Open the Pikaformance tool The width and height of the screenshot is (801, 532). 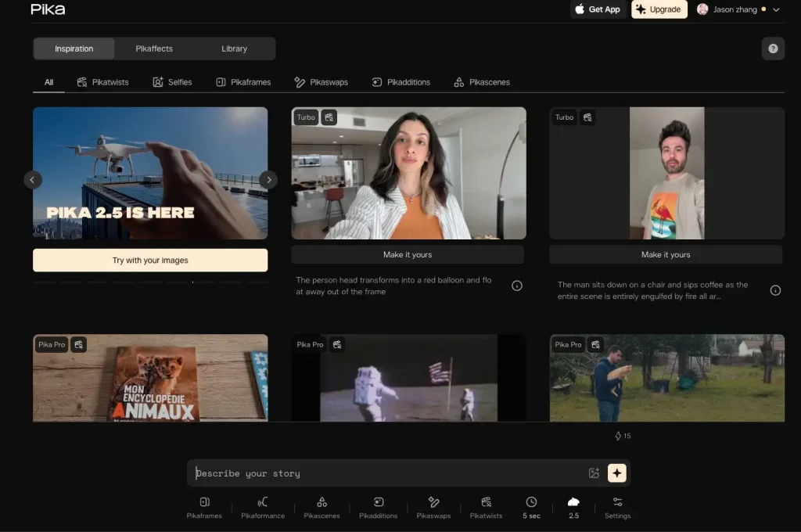tap(263, 507)
